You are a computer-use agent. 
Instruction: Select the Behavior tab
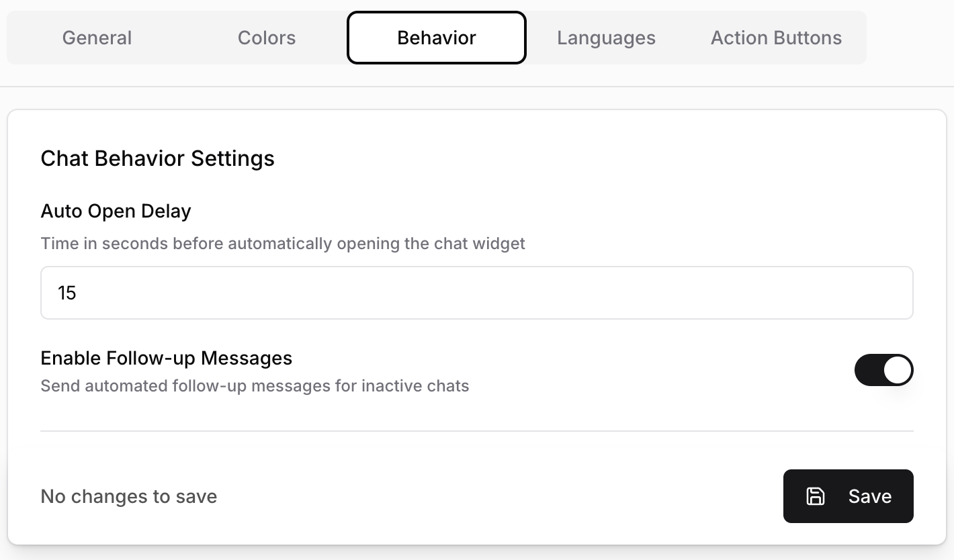(437, 38)
